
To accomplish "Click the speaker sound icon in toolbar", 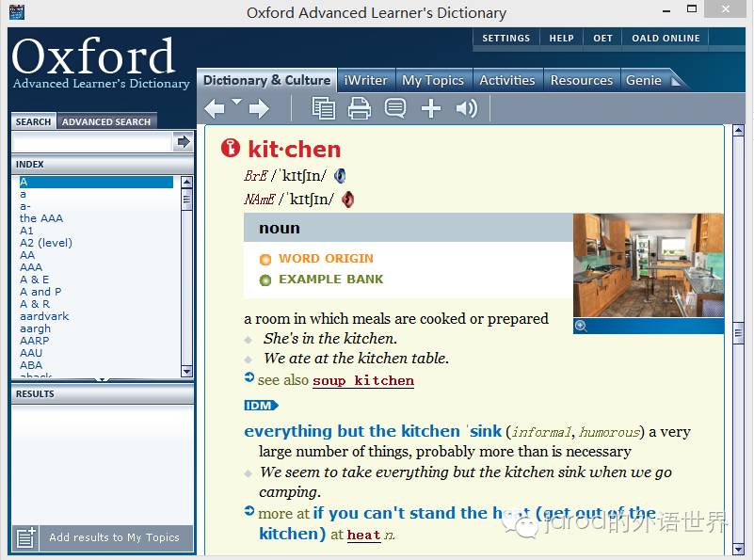I will tap(467, 108).
